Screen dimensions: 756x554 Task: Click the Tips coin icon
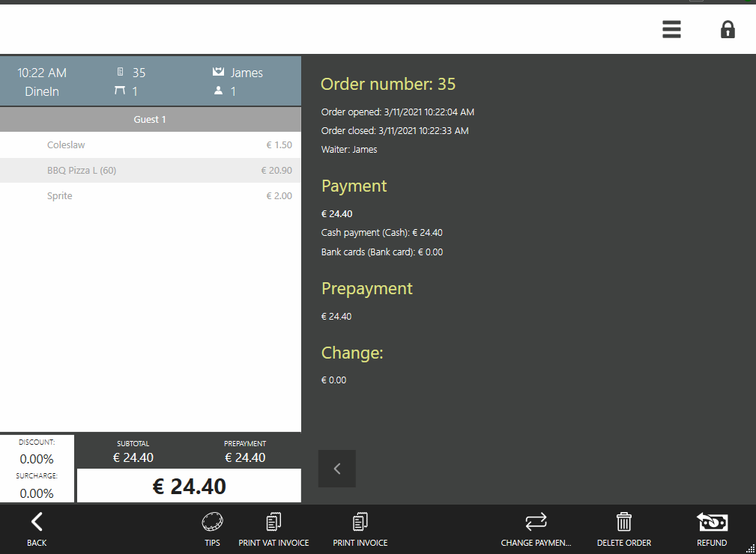(212, 521)
